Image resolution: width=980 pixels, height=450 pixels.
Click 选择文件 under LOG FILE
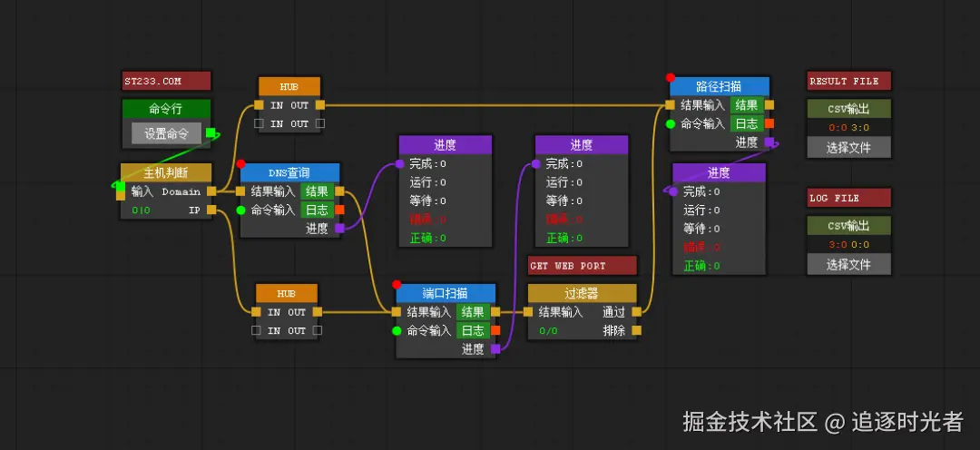pos(848,264)
